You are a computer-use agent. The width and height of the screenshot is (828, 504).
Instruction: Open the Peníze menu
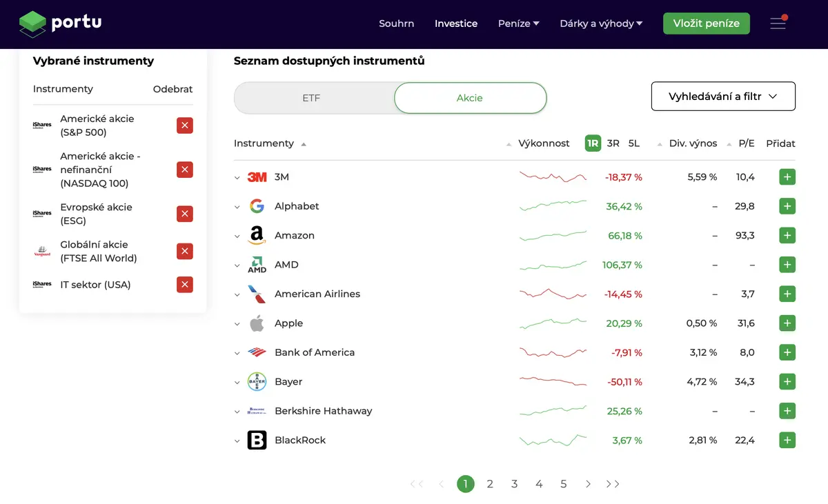(519, 23)
